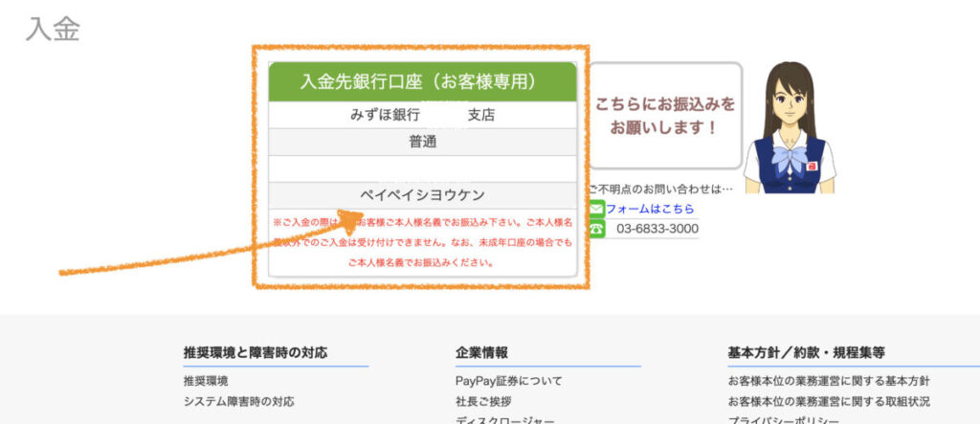Click the phone number 03-6833-3000
The image size is (980, 424).
point(657,229)
